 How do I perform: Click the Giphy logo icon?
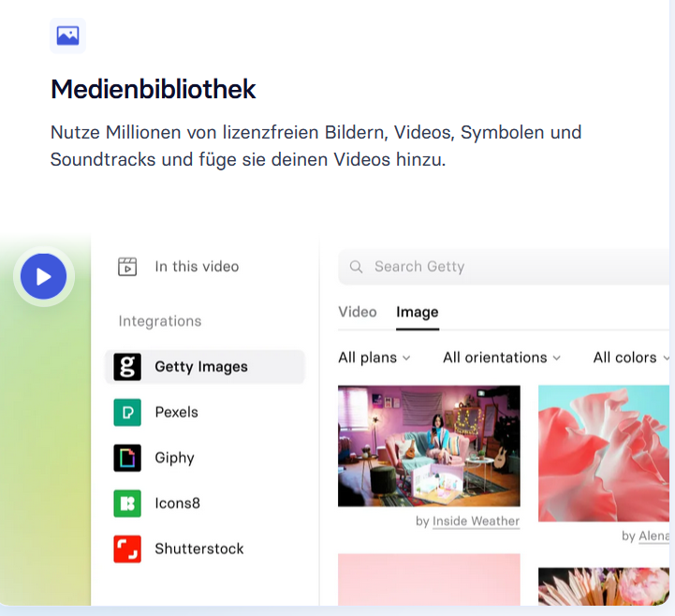point(127,458)
